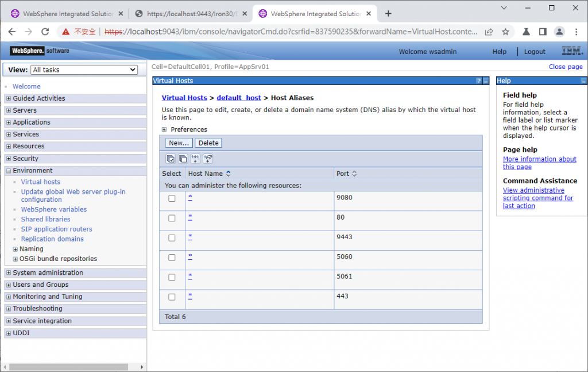The height and width of the screenshot is (372, 588).
Task: Collapse the Environment navigation node
Action: pos(8,171)
